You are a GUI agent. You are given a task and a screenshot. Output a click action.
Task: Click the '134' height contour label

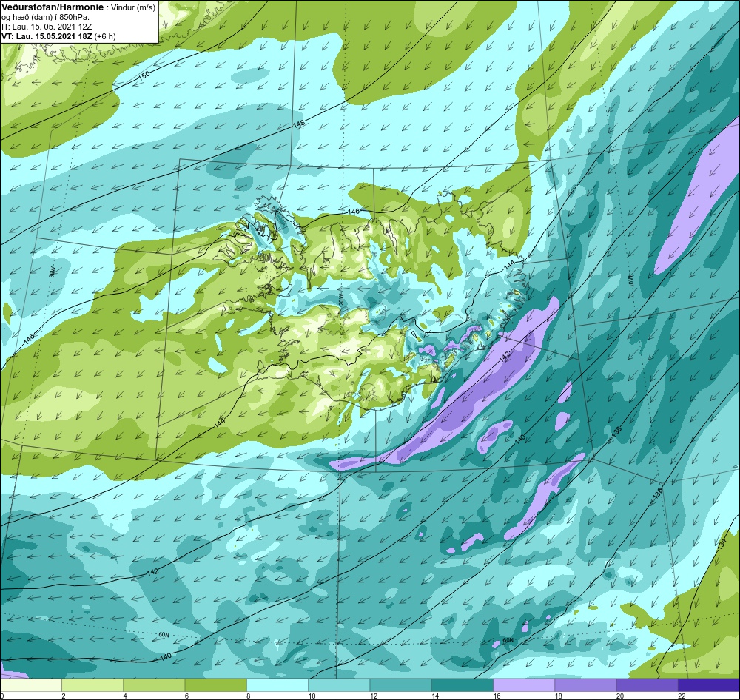tap(721, 543)
